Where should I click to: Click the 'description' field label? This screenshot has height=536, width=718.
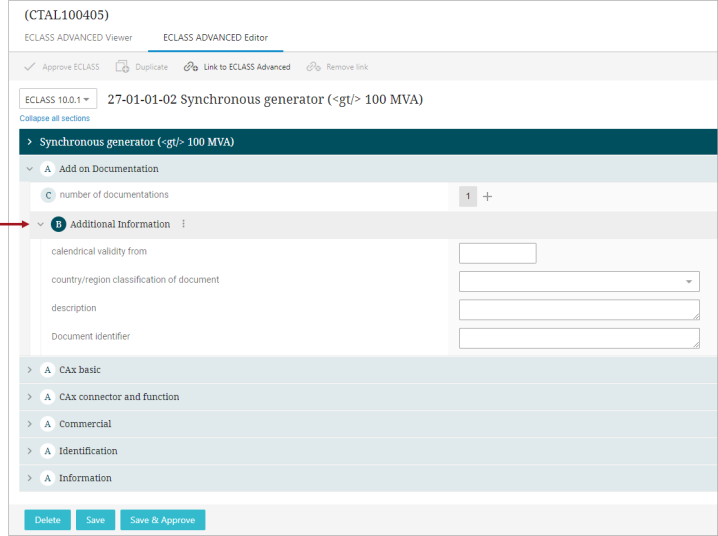pos(74,308)
